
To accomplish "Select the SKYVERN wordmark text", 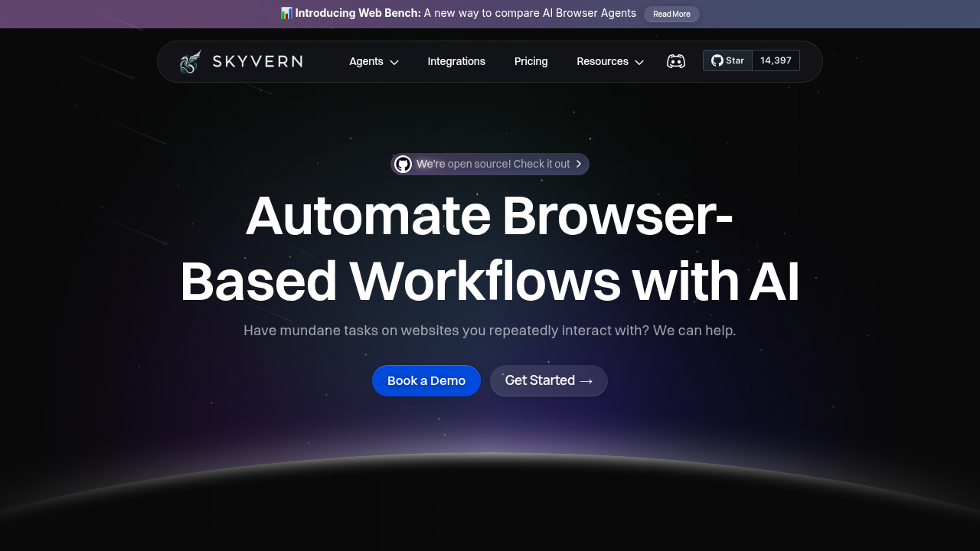I will click(x=256, y=61).
